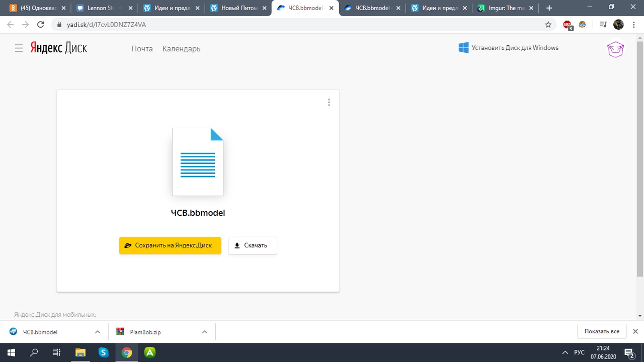
Task: Open the Календарь link
Action: coord(181,49)
